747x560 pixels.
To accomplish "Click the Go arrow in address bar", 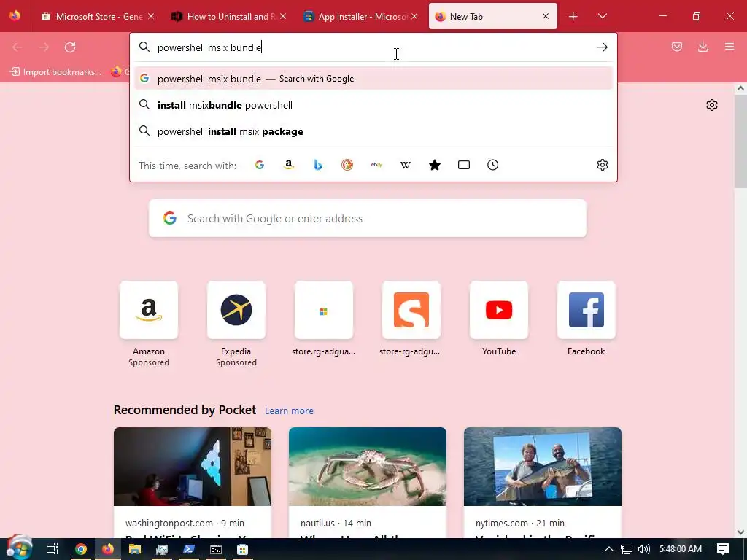I will click(x=602, y=47).
